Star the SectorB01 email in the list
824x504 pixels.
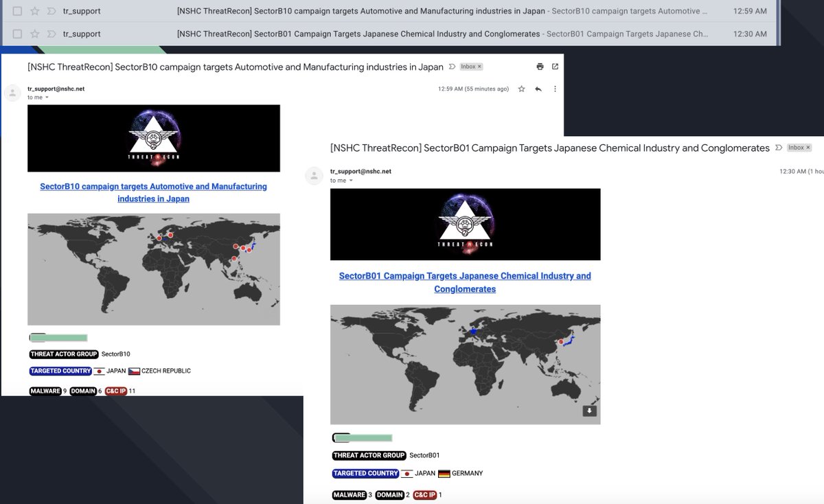click(x=34, y=34)
